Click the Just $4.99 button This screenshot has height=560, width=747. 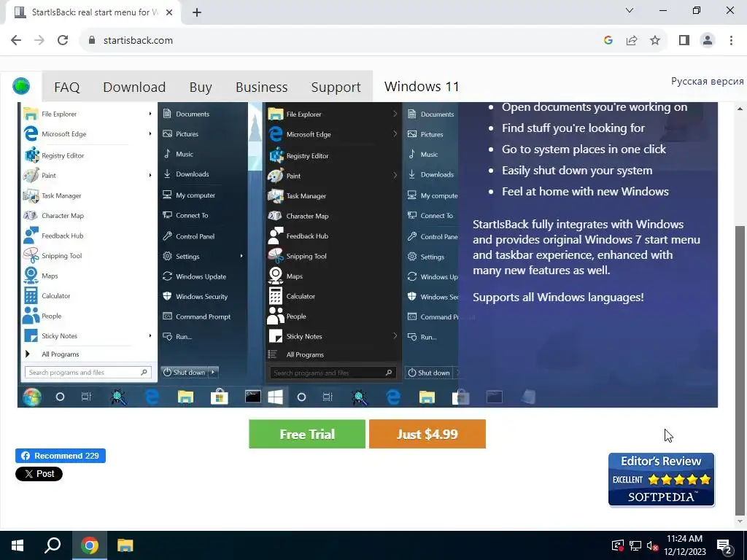(427, 434)
